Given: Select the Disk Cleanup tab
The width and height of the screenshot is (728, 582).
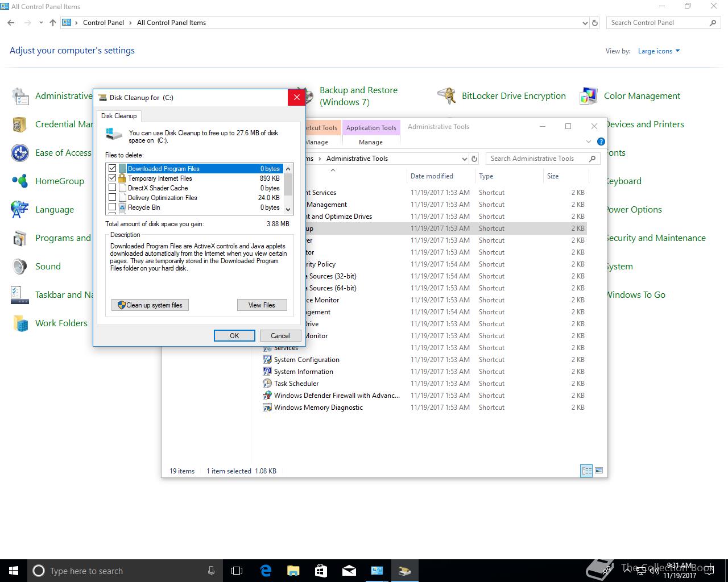Looking at the screenshot, I should coord(119,115).
